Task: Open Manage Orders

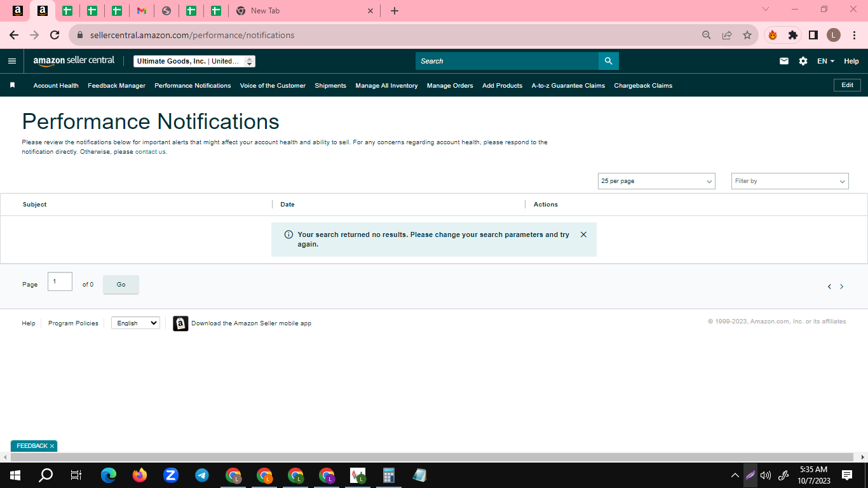Action: [x=450, y=85]
